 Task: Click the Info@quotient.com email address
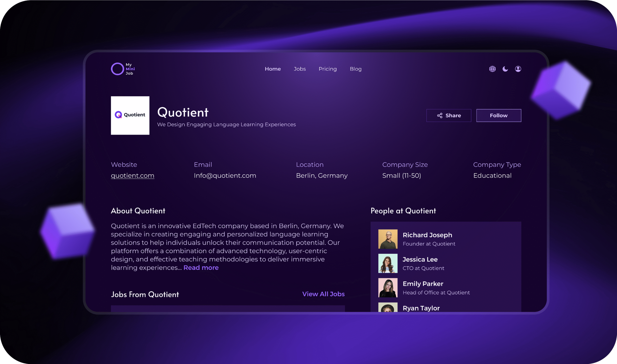[225, 176]
